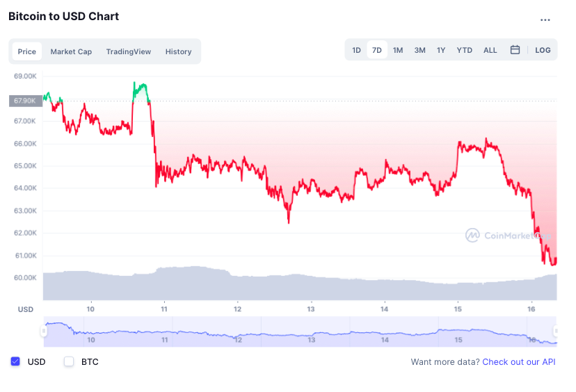Switch chart to 3M range
This screenshot has width=576, height=392.
pyautogui.click(x=419, y=50)
